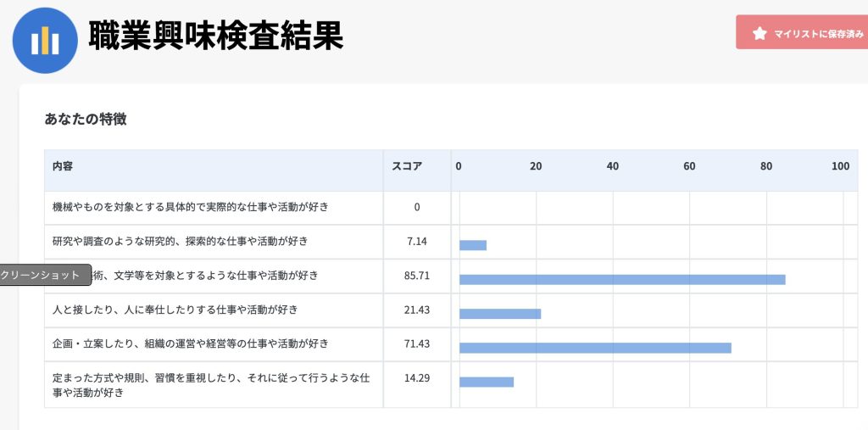Click the 21.43 score bar
The image size is (868, 430).
pos(499,314)
